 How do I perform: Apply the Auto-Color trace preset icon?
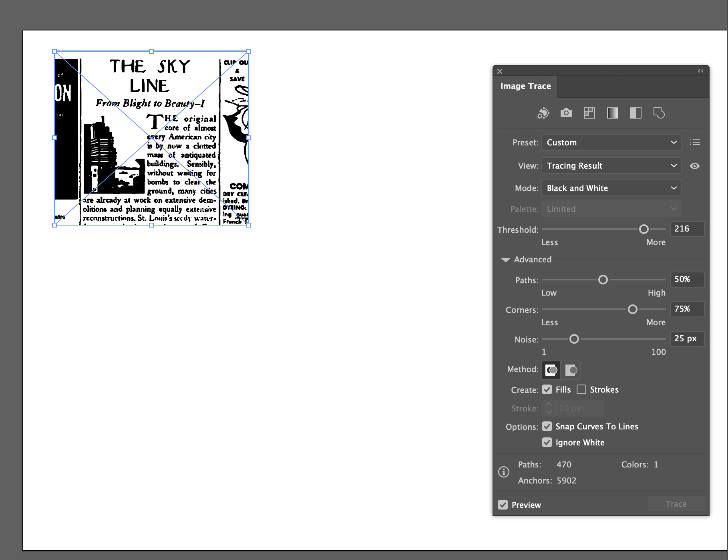pos(543,113)
